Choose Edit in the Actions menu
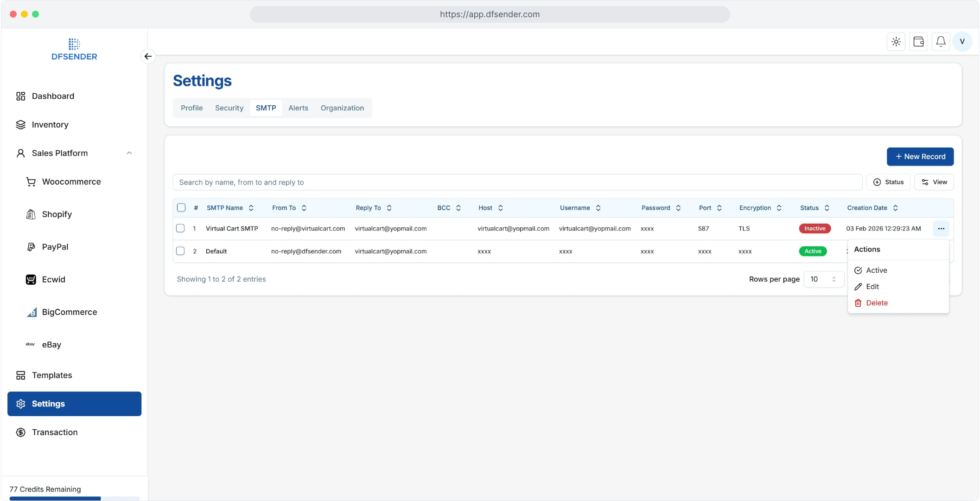Image resolution: width=980 pixels, height=501 pixels. pos(872,287)
